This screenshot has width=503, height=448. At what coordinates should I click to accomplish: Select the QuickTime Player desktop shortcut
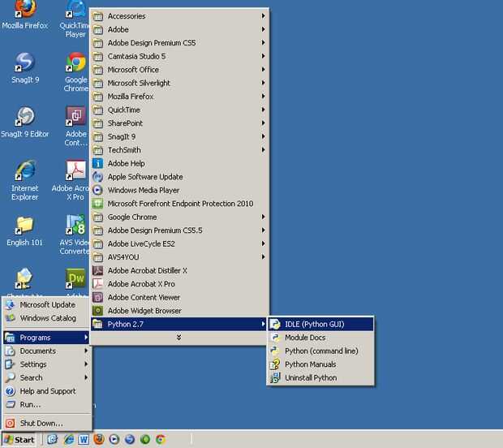tap(75, 19)
